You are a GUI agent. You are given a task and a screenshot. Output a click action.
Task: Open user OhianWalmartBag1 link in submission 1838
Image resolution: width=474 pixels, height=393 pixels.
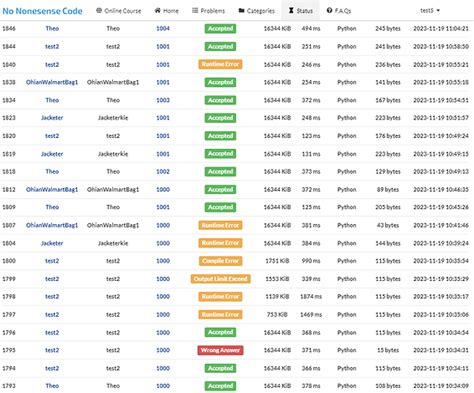52,82
